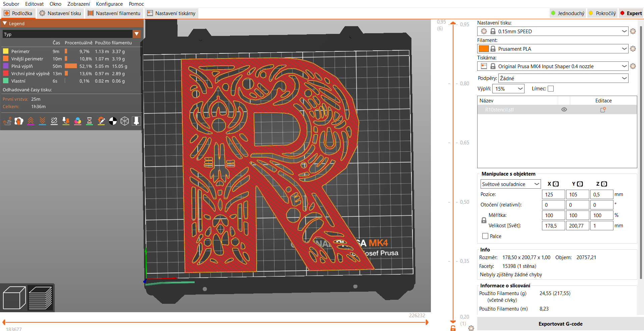This screenshot has width=644, height=331.
Task: Toggle display of travel moves
Action: pos(7,121)
